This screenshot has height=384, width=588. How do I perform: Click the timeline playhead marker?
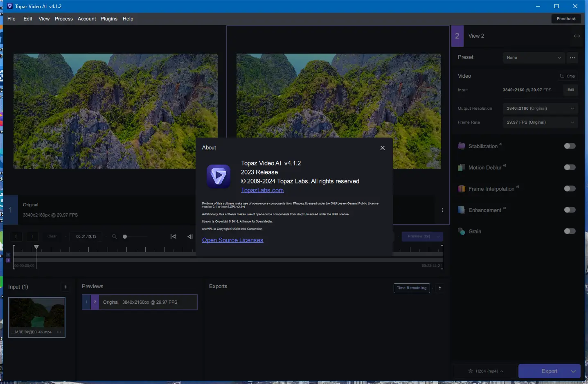36,247
